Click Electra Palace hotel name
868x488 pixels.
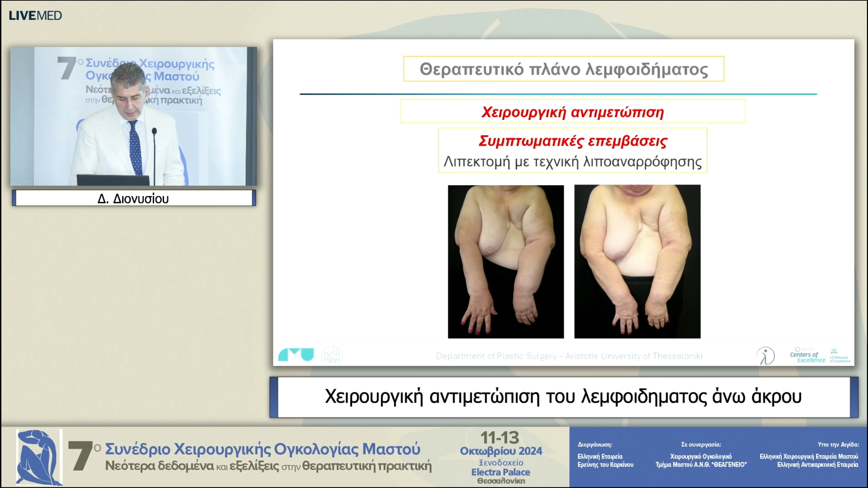[x=500, y=472]
